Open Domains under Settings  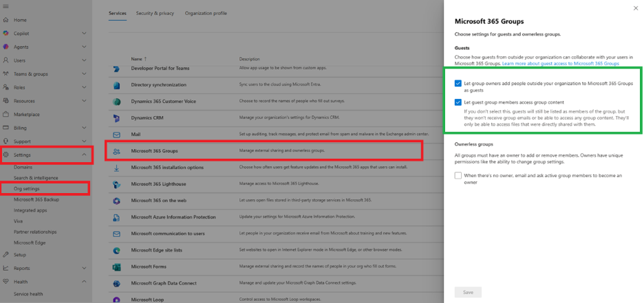pos(23,167)
